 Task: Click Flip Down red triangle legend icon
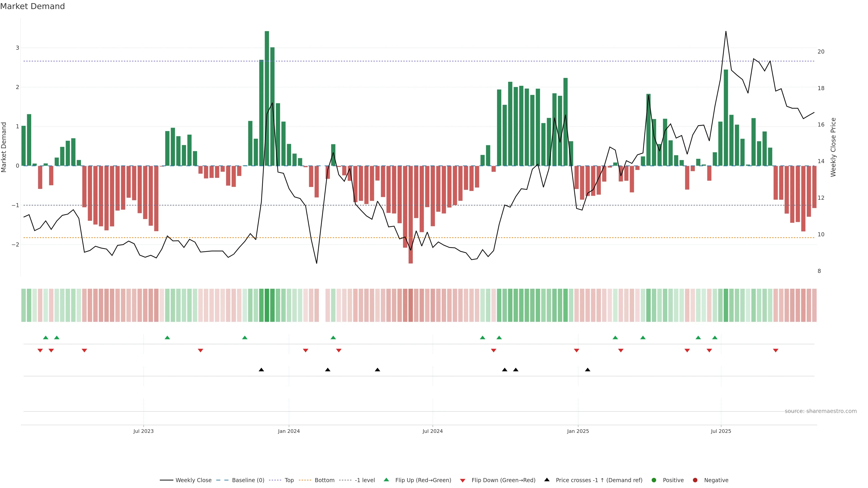[x=463, y=480]
